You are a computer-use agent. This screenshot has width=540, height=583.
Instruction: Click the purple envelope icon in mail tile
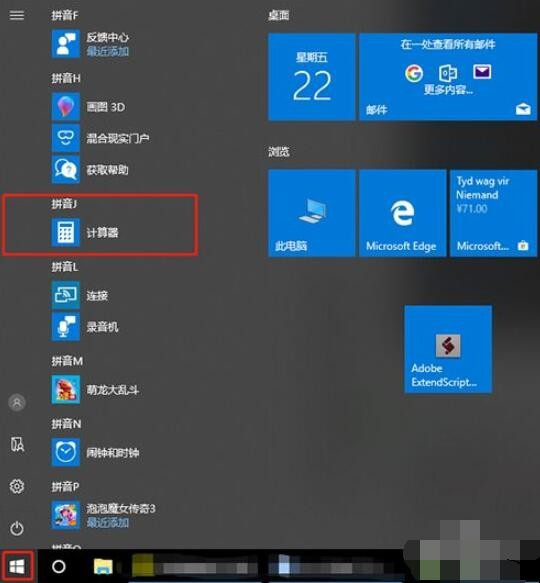pyautogui.click(x=482, y=72)
